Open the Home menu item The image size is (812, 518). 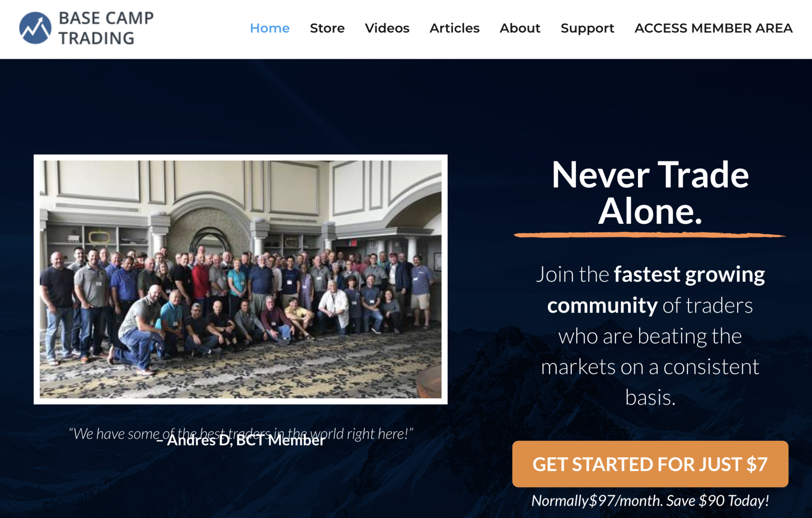click(x=270, y=28)
